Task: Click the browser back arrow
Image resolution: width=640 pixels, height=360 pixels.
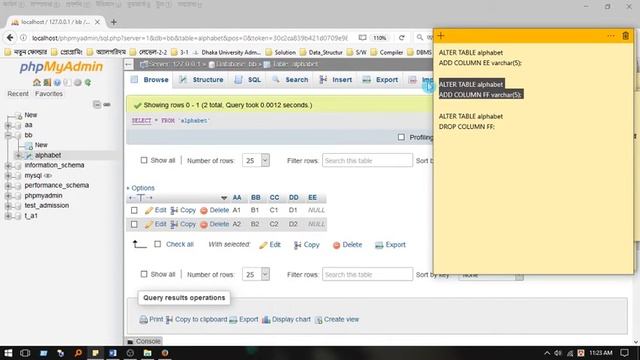Action: (x=10, y=38)
